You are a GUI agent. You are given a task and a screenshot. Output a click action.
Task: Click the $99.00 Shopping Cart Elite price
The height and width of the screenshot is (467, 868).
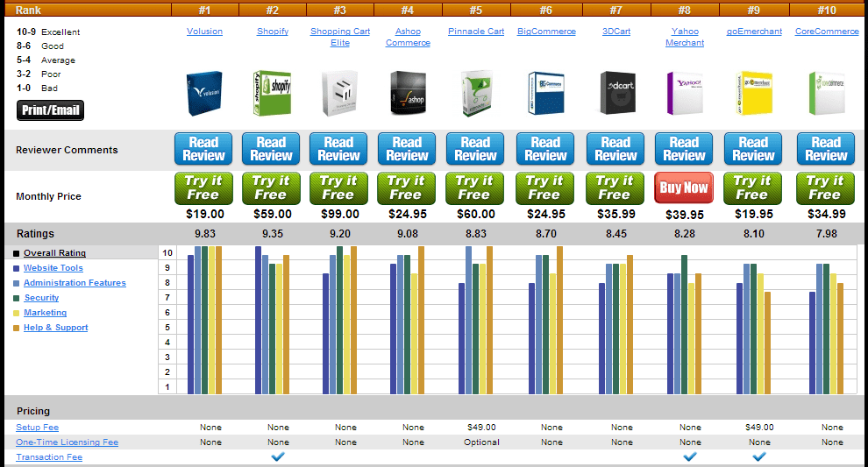click(340, 214)
